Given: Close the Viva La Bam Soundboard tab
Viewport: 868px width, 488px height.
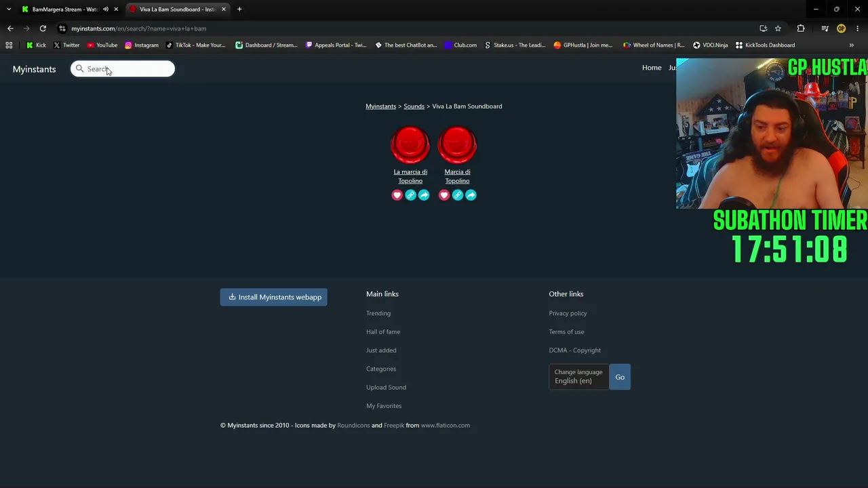Looking at the screenshot, I should 224,9.
